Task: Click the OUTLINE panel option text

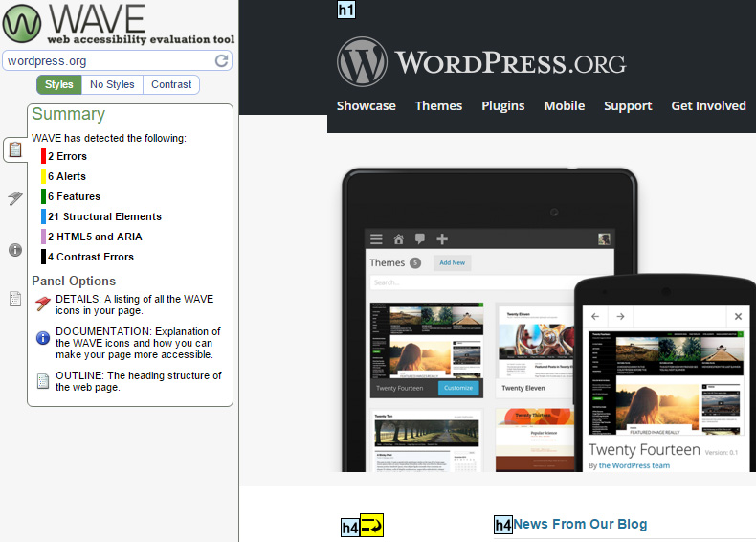Action: tap(139, 381)
